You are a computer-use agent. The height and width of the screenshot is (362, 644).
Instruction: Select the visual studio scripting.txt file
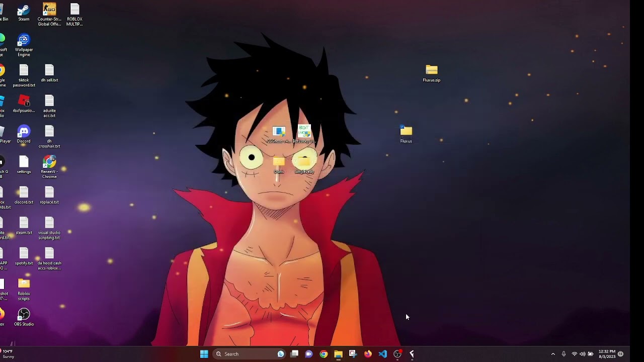49,228
